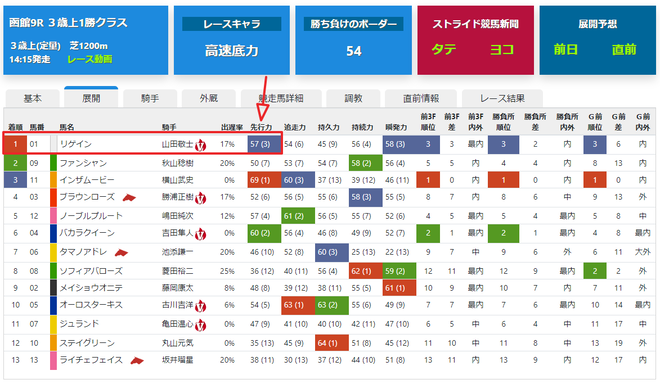Click red mark next to タマノアドレ
The image size is (660, 384).
pos(121,252)
